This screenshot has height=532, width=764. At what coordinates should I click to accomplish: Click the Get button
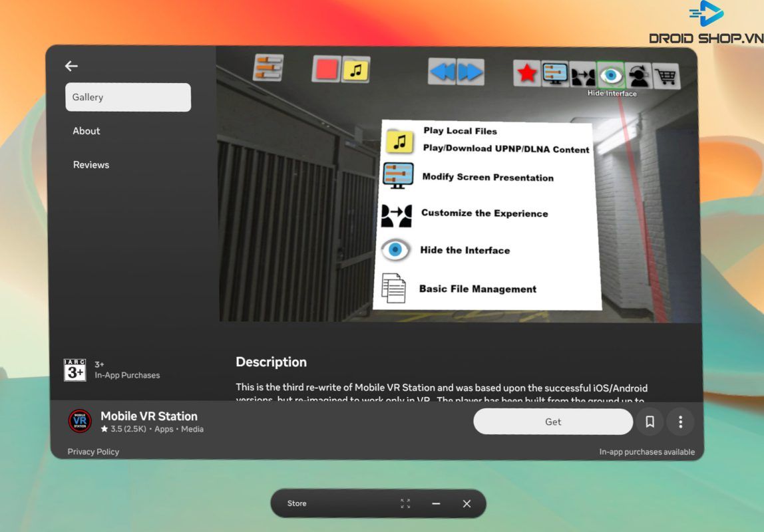click(x=553, y=422)
